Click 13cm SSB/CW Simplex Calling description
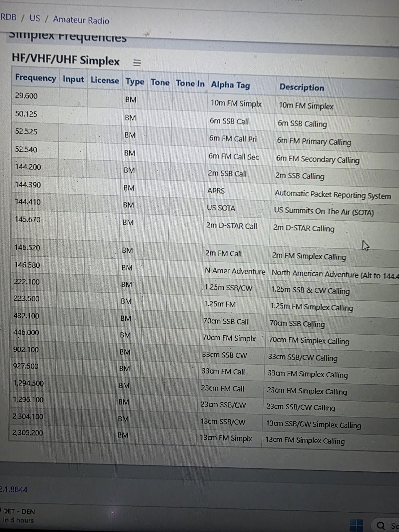The image size is (399, 532). 314,424
